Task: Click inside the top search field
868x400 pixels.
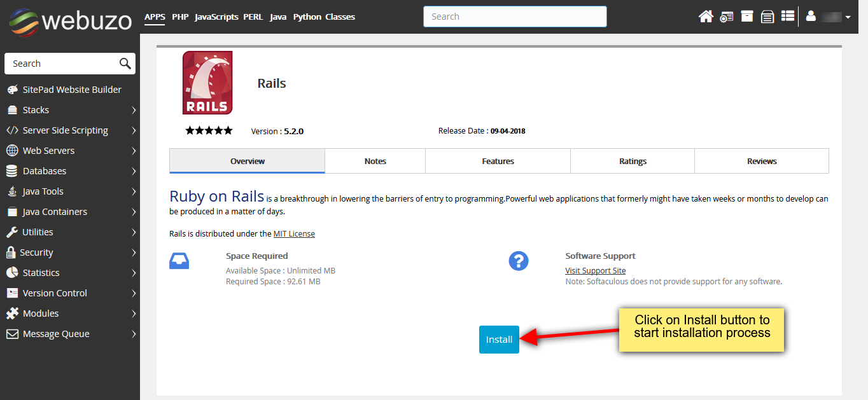Action: pos(515,16)
